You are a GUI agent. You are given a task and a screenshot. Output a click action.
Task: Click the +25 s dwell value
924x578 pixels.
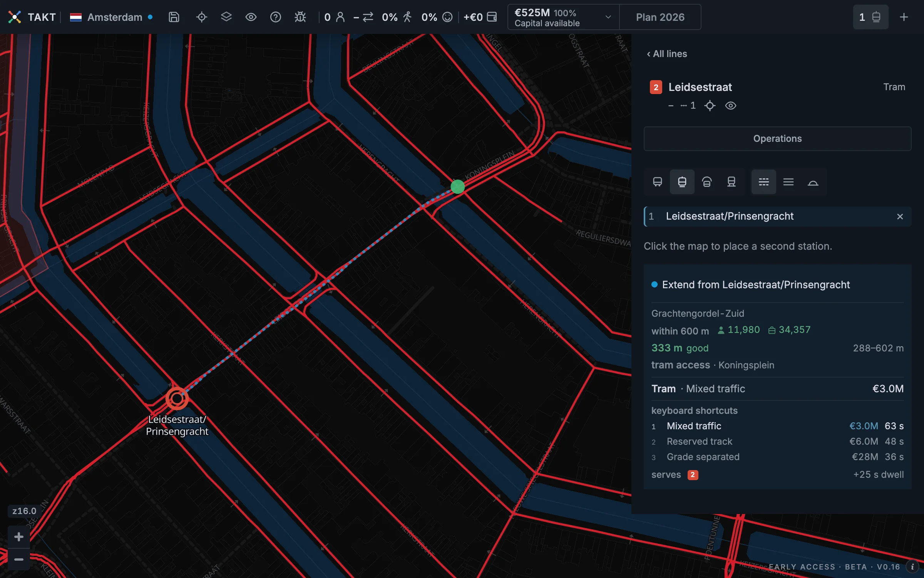tap(878, 475)
